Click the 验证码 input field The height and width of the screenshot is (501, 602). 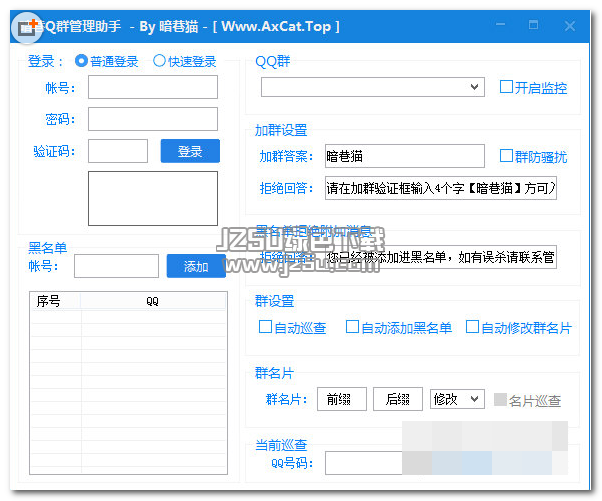tap(118, 151)
